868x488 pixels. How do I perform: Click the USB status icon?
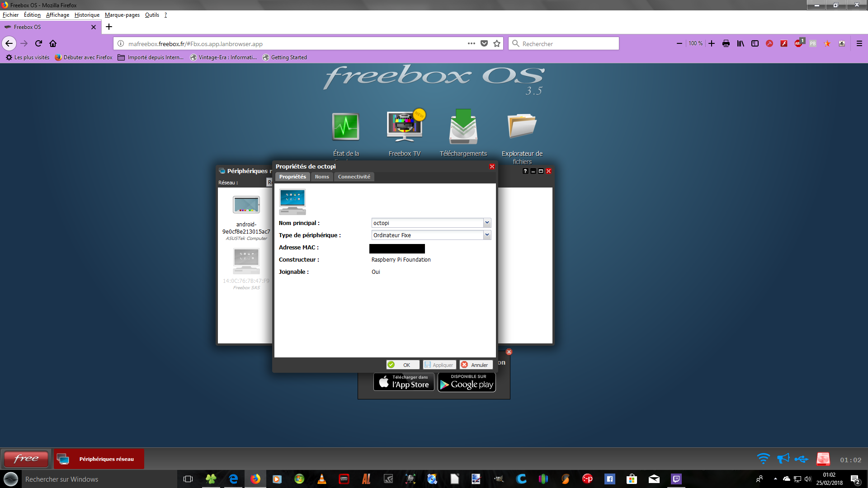802,460
